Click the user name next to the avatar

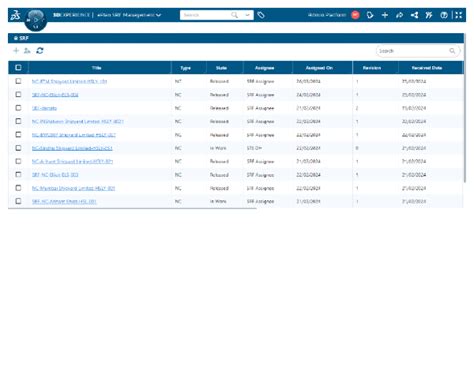point(327,15)
